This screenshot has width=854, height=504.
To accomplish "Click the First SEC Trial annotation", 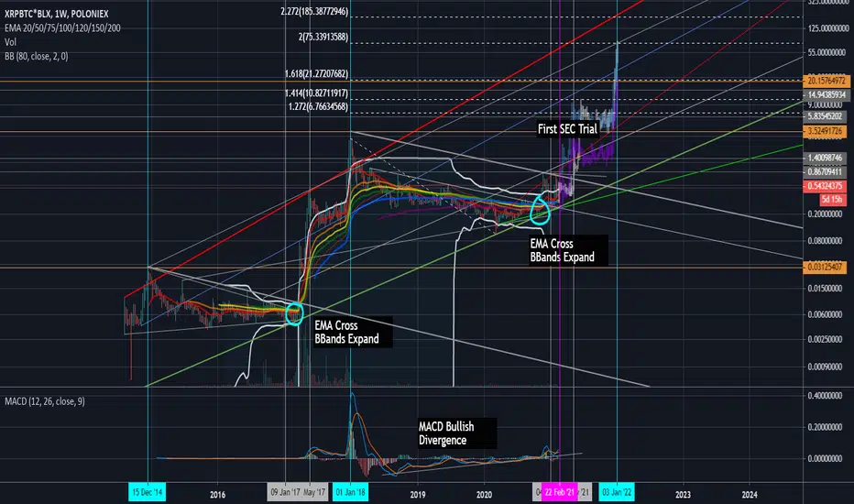I will 567,129.
